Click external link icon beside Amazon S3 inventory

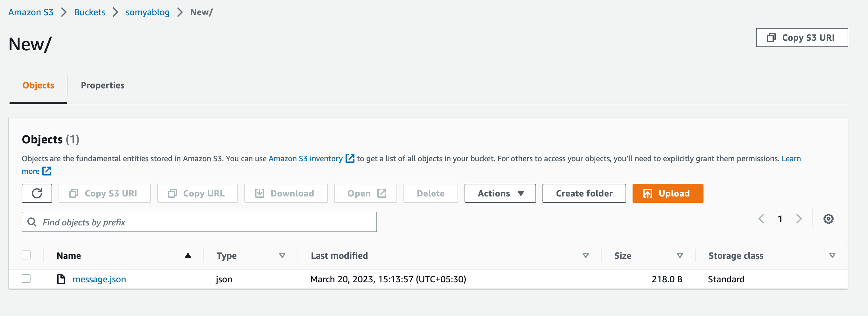(350, 158)
